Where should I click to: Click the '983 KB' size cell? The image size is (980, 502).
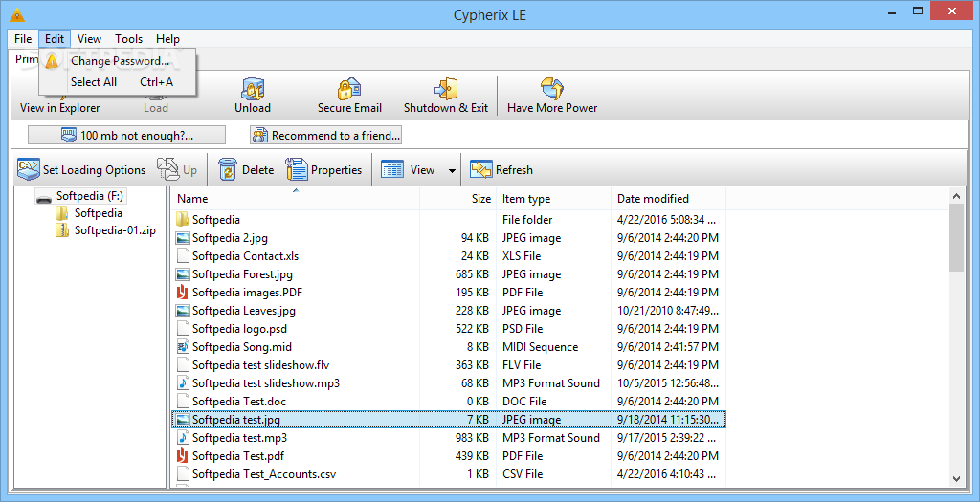(473, 438)
